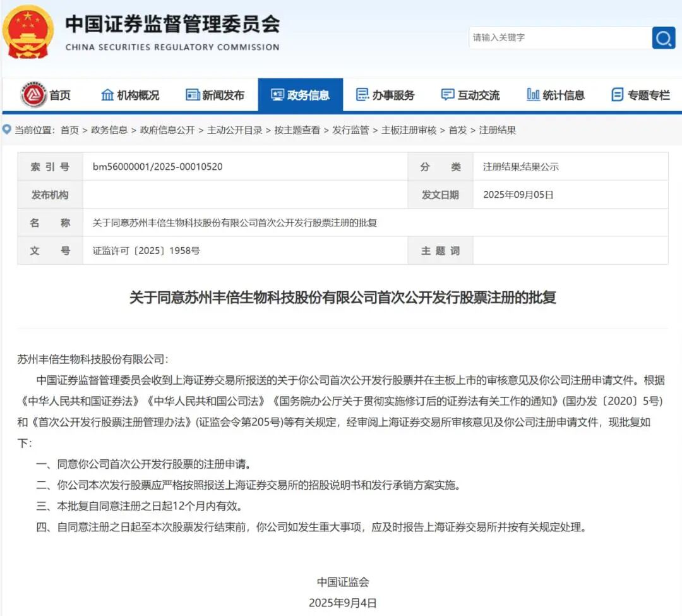
Task: Click the signing date 2025年9月4日
Action: 343,603
